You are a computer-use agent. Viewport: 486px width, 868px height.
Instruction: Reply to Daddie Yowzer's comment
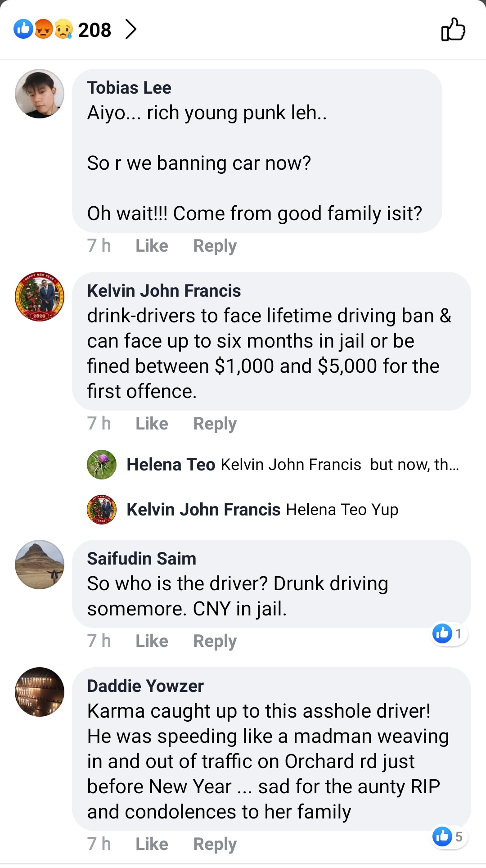(x=215, y=844)
